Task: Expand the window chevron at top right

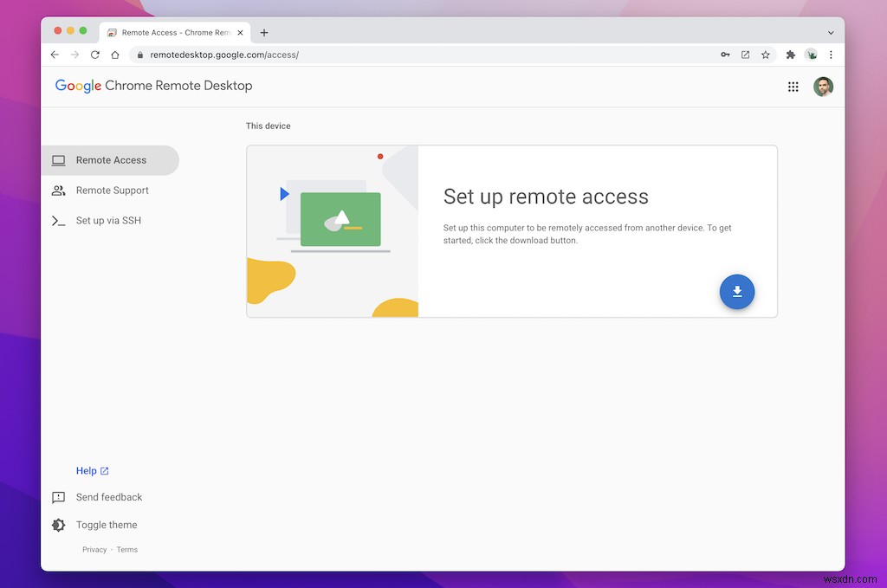Action: tap(829, 32)
